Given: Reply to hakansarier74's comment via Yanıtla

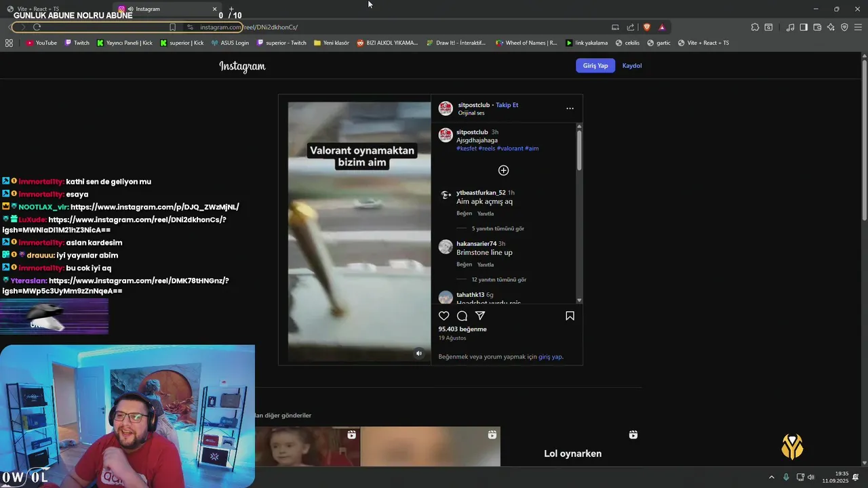Looking at the screenshot, I should point(486,264).
